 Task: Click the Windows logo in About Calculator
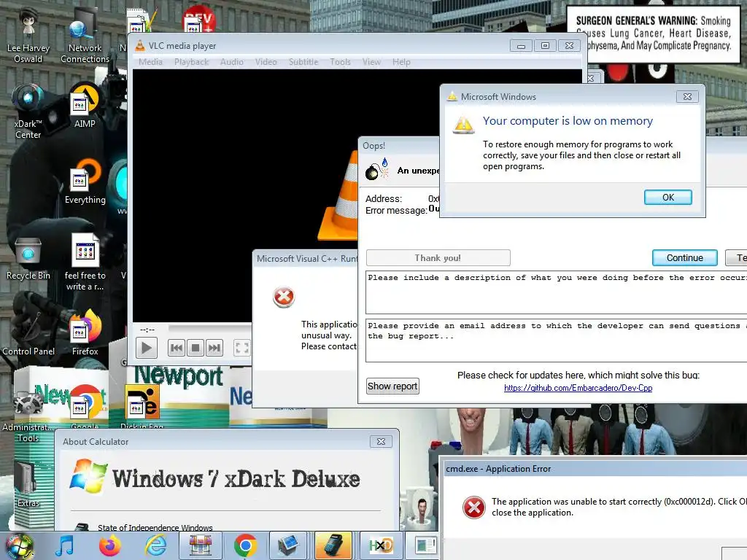point(88,476)
